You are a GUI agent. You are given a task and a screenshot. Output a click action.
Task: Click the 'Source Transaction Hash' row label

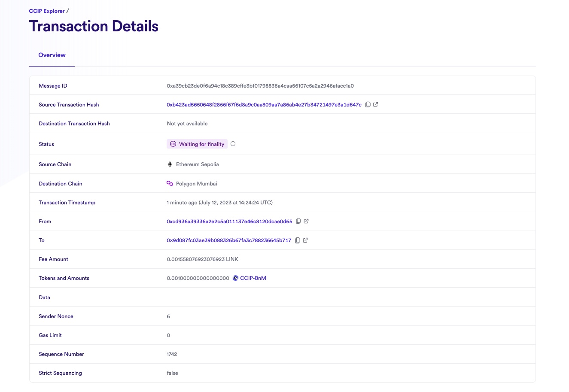pos(69,104)
